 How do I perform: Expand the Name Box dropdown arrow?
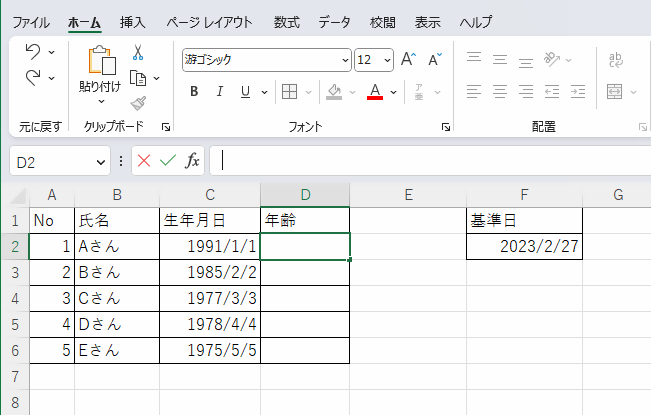pos(101,161)
